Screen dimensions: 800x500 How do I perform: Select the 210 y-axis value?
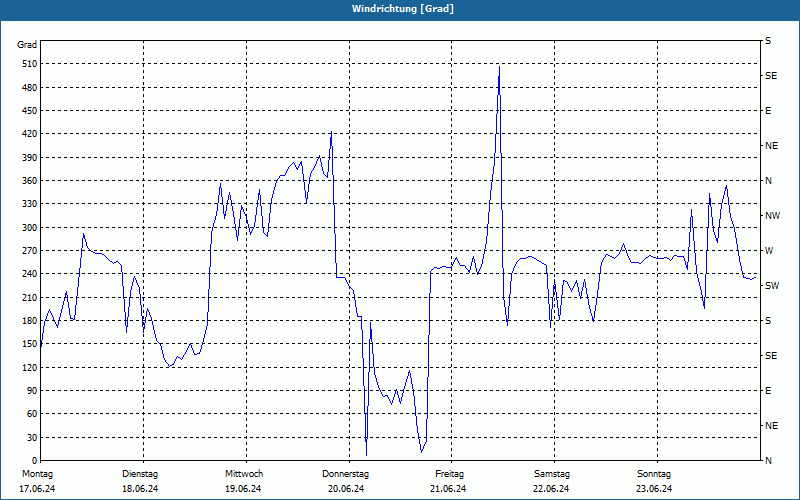pyautogui.click(x=30, y=297)
